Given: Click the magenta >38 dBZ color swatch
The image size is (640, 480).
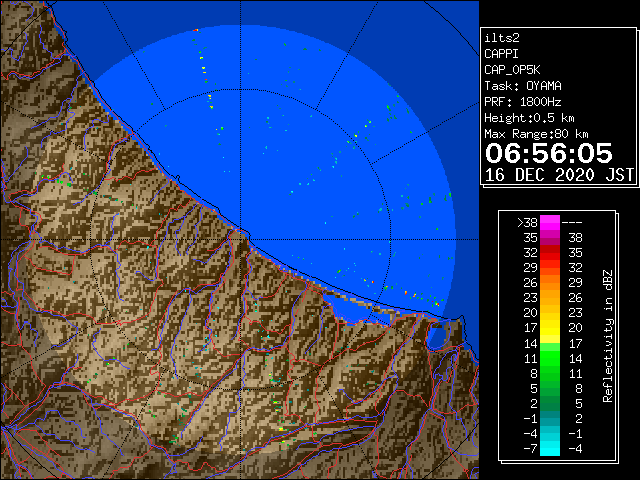Looking at the screenshot, I should [x=550, y=223].
